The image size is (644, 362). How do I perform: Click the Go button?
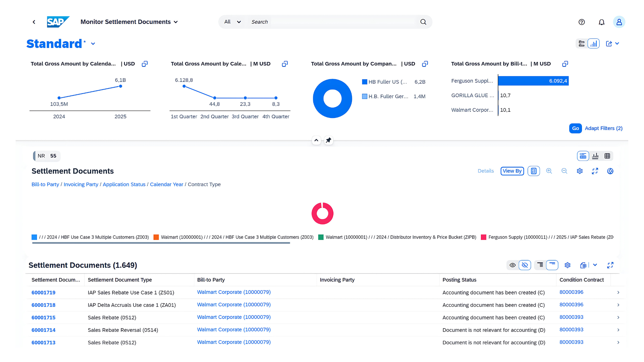576,128
